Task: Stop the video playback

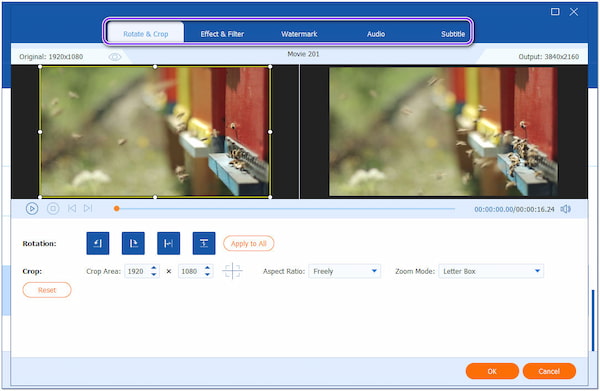Action: click(53, 209)
